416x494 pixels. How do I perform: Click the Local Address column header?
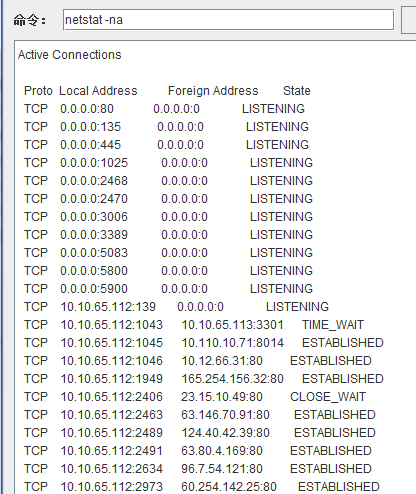(98, 91)
